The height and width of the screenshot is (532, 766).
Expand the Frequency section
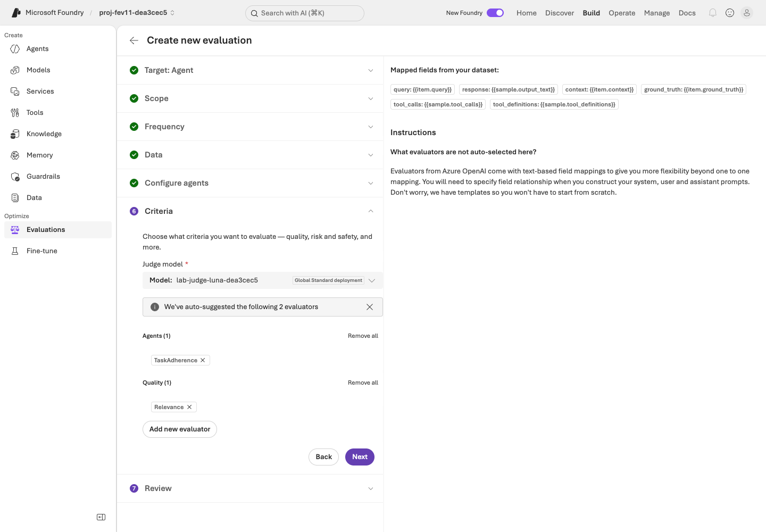click(250, 127)
